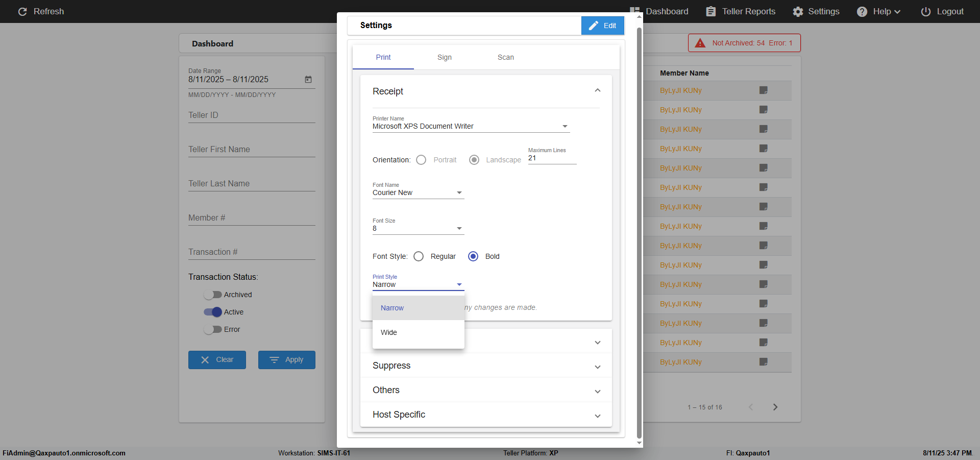This screenshot has width=980, height=460.
Task: Close the Print Style dropdown field
Action: [x=419, y=284]
